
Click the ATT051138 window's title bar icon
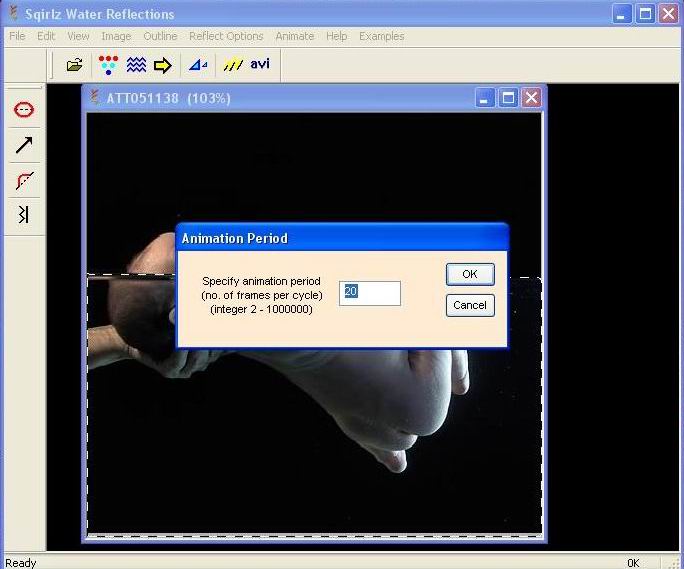point(95,97)
